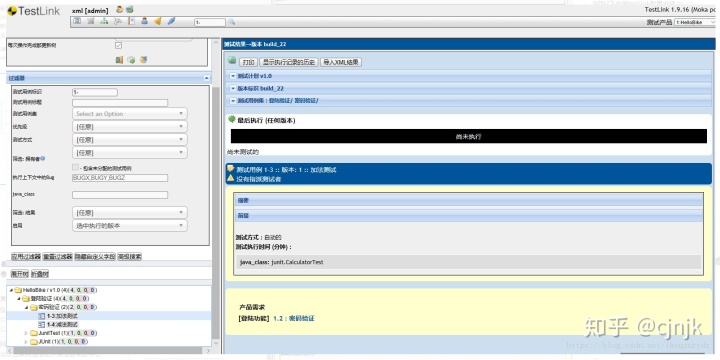Click the BUGX,BUGY,BUGZ bug filter field

(x=120, y=178)
